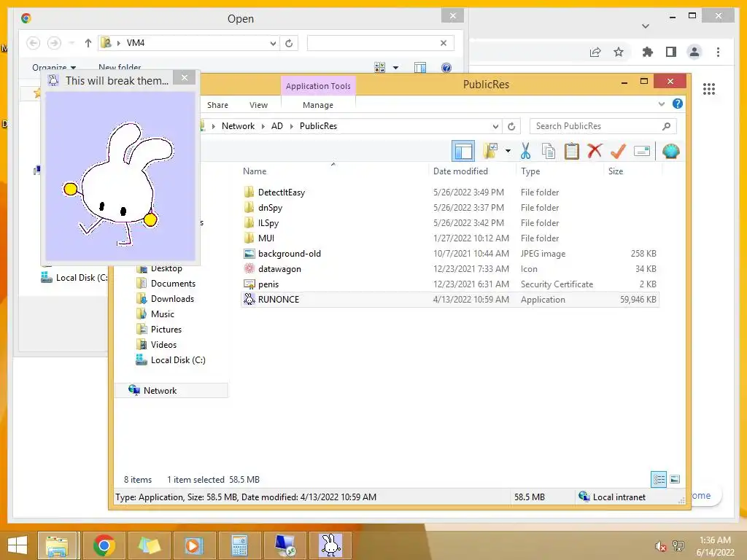Select the Application Tools contextual tab

pyautogui.click(x=318, y=86)
